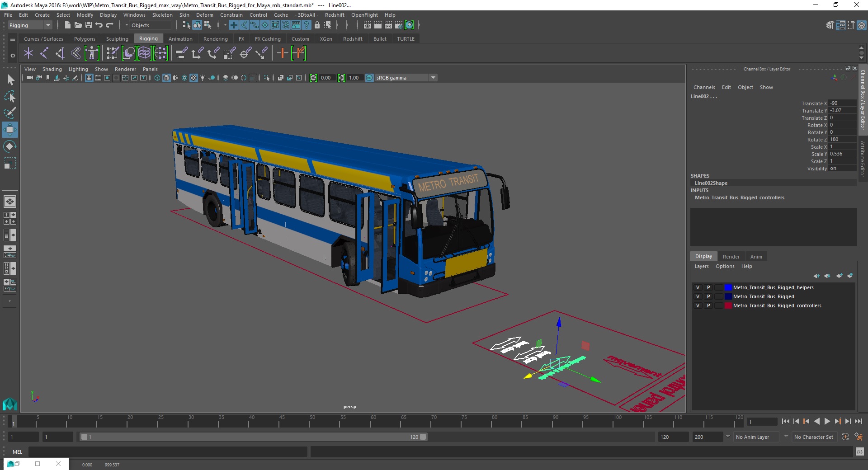Step forward one frame
868x470 pixels.
(x=848, y=421)
